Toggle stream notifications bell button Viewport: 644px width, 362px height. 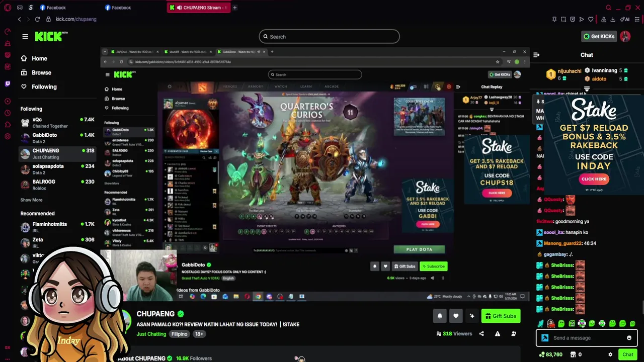tap(439, 316)
